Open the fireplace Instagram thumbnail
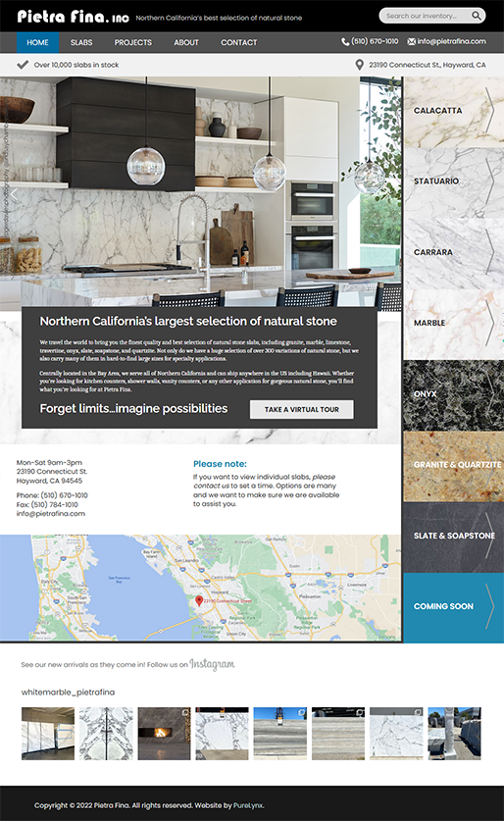The image size is (504, 821). [x=165, y=734]
